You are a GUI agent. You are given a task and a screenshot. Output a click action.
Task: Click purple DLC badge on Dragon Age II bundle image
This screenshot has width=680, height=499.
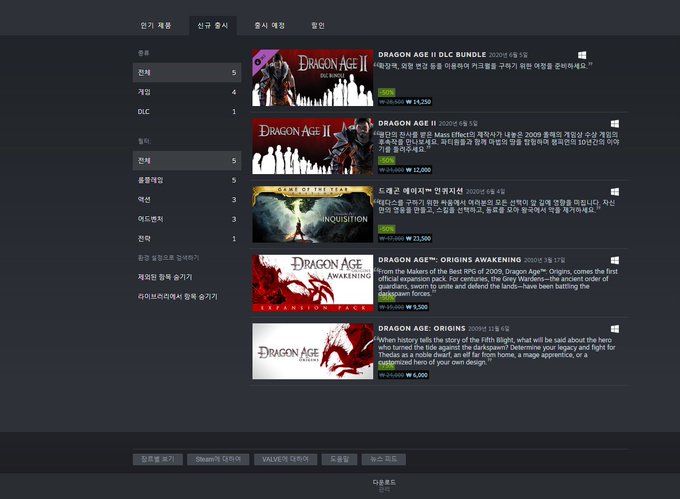coord(262,59)
